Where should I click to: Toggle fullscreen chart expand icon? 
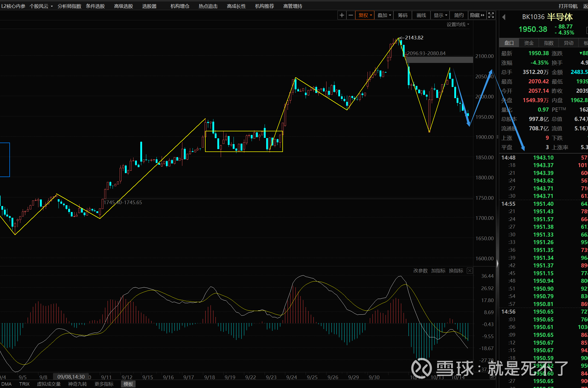pyautogui.click(x=491, y=15)
